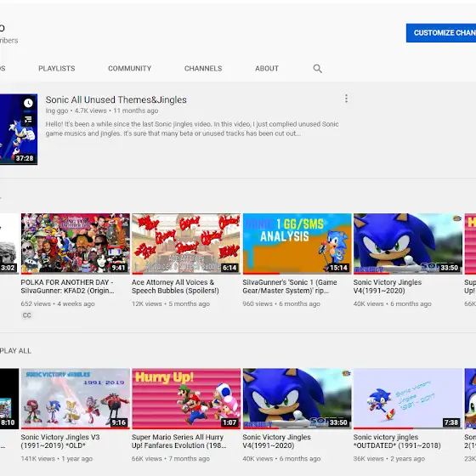Click upper row Sonic thumbnail 33:50 (40K views · 6 months ago)
476x476 pixels.
point(408,244)
